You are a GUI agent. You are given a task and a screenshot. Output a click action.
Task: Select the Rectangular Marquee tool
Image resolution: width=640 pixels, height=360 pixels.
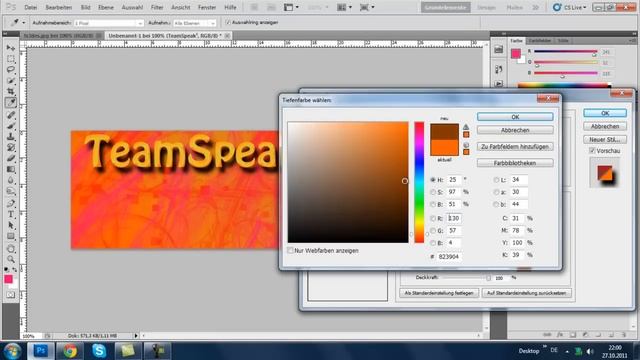click(x=11, y=59)
